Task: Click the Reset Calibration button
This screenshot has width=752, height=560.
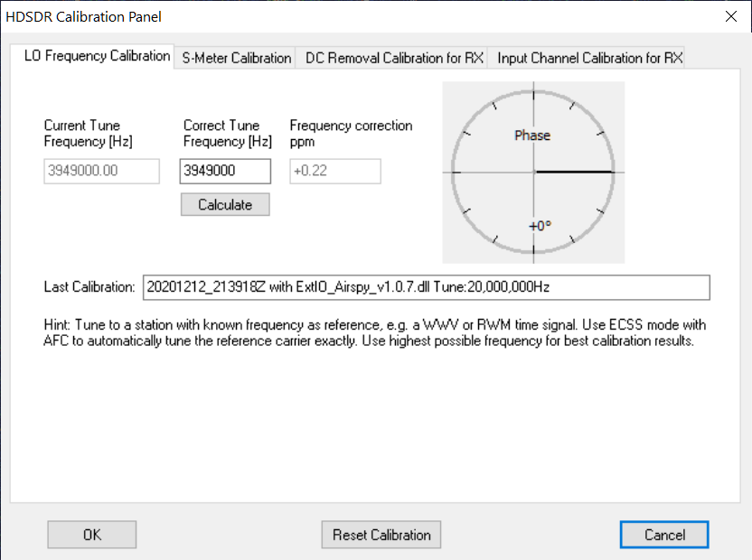Action: [381, 535]
